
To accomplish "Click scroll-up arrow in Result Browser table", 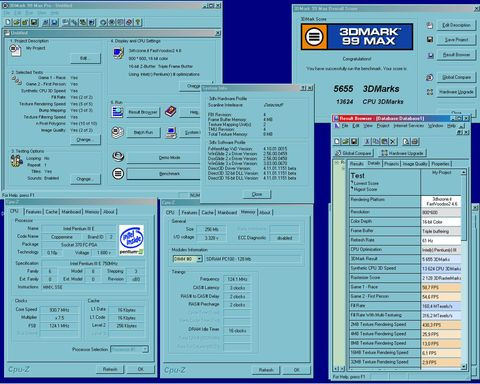I will click(464, 172).
